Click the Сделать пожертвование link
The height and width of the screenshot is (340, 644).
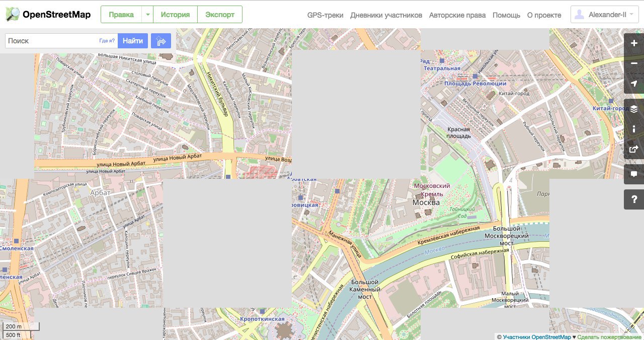click(x=609, y=337)
